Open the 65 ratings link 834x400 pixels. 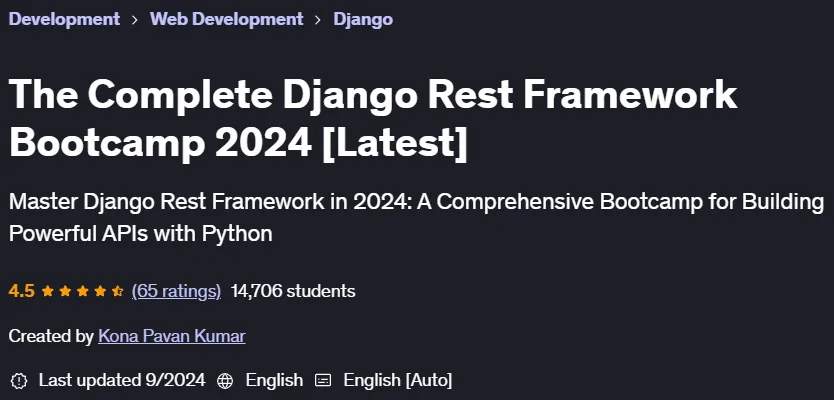(x=176, y=291)
